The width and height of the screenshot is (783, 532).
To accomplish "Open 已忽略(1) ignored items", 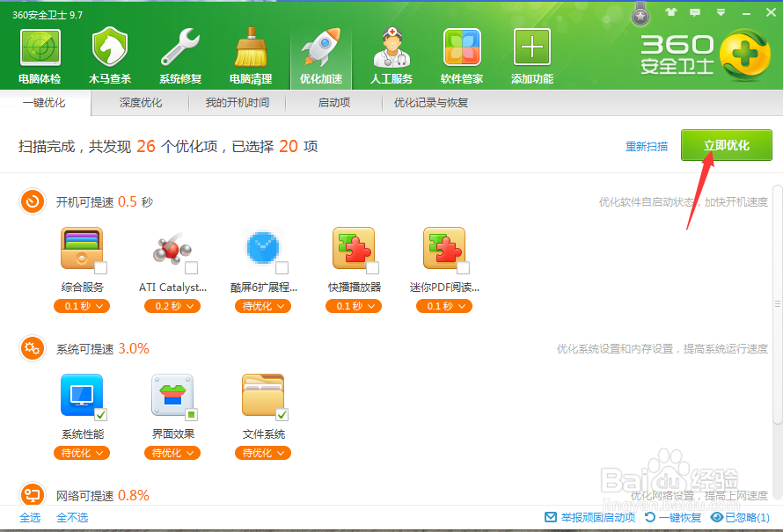I will 741,518.
